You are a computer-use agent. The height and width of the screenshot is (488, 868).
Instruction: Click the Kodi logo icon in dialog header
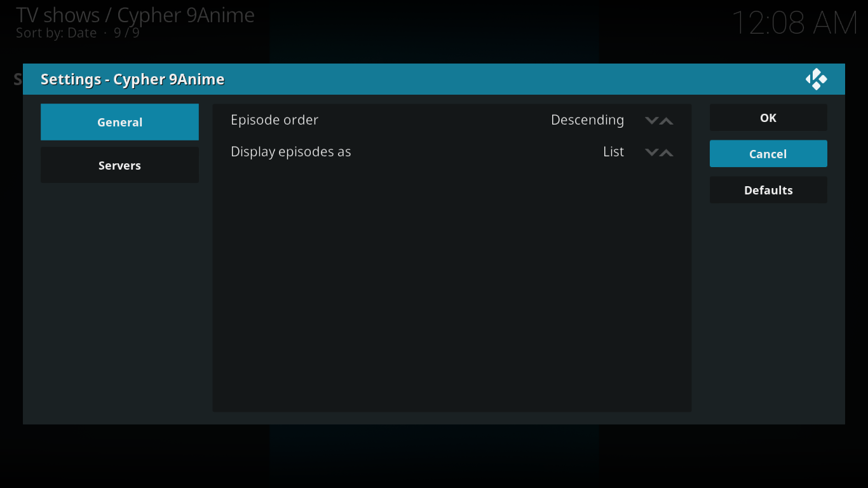click(817, 79)
